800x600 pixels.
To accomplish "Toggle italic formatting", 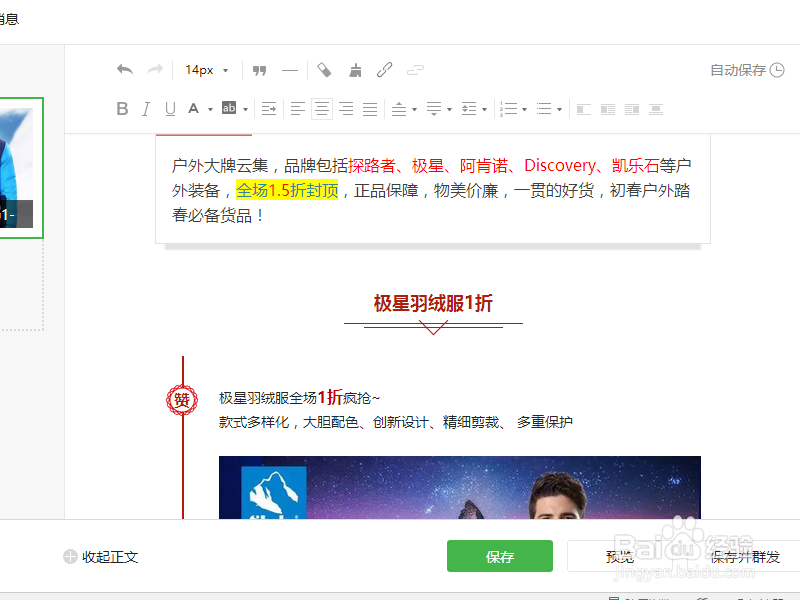I will [146, 108].
